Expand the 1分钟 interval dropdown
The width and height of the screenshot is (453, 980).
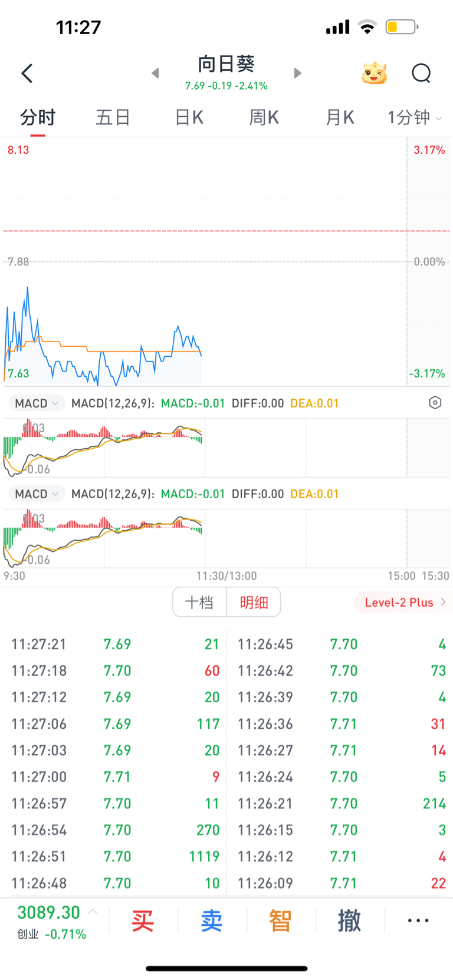coord(414,117)
